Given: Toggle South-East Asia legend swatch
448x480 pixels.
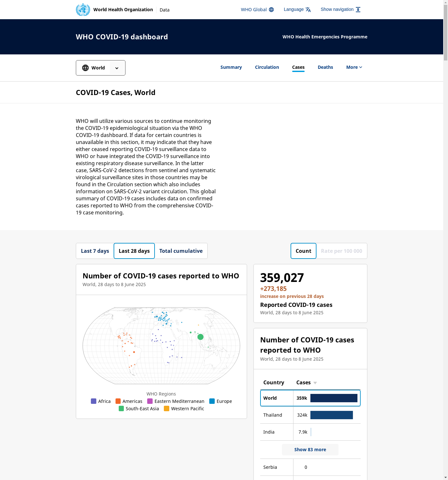Looking at the screenshot, I should click(x=121, y=409).
